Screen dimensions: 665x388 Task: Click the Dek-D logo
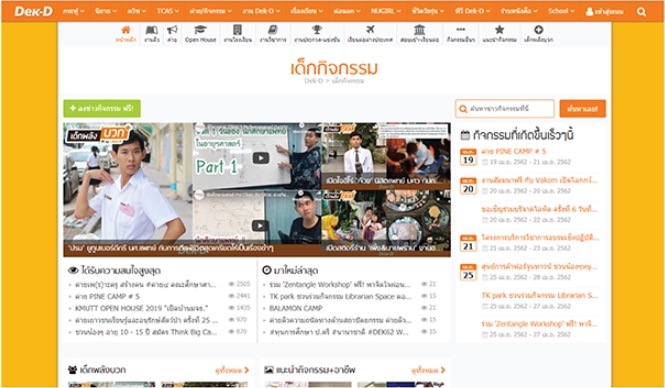point(34,11)
